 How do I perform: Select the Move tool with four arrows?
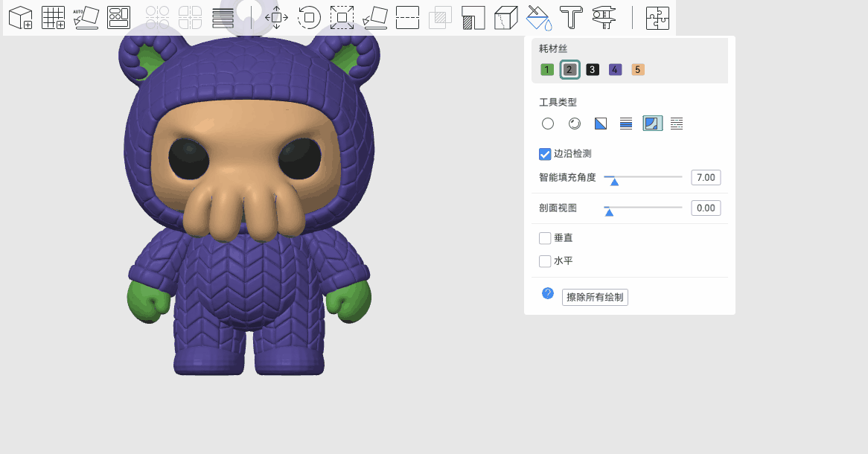(276, 18)
